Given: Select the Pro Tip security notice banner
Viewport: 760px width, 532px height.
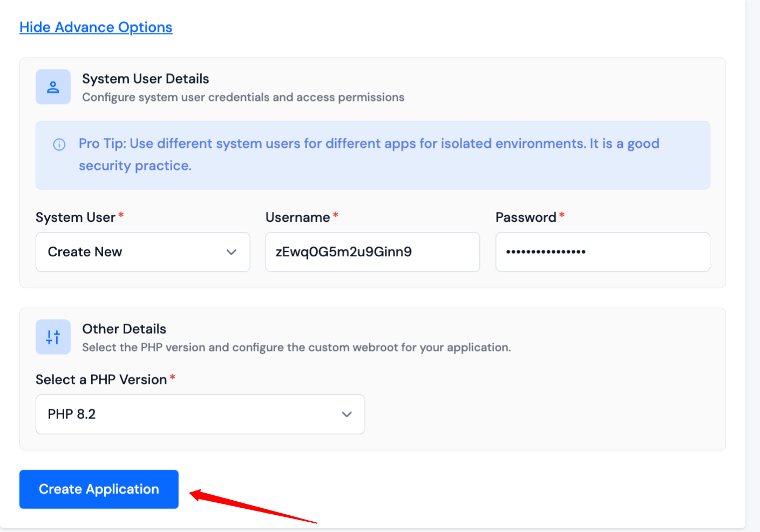Looking at the screenshot, I should pyautogui.click(x=372, y=155).
